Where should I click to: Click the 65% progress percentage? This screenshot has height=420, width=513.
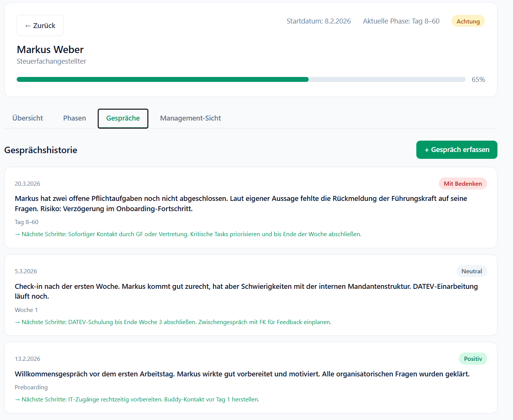[x=478, y=80]
